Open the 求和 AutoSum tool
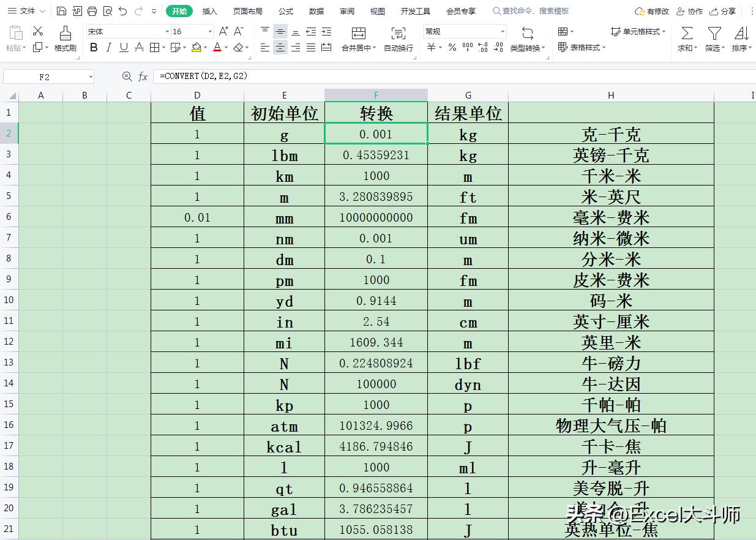Screen dimensions: 756x540 (x=686, y=39)
